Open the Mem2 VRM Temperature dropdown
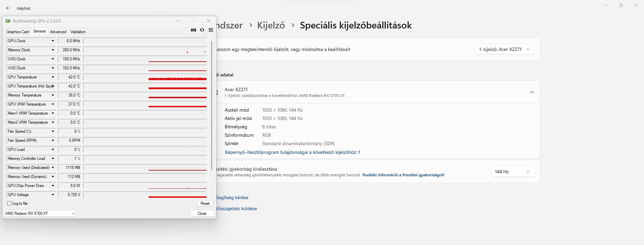Viewport: 644px width, 245px height. pos(53,122)
